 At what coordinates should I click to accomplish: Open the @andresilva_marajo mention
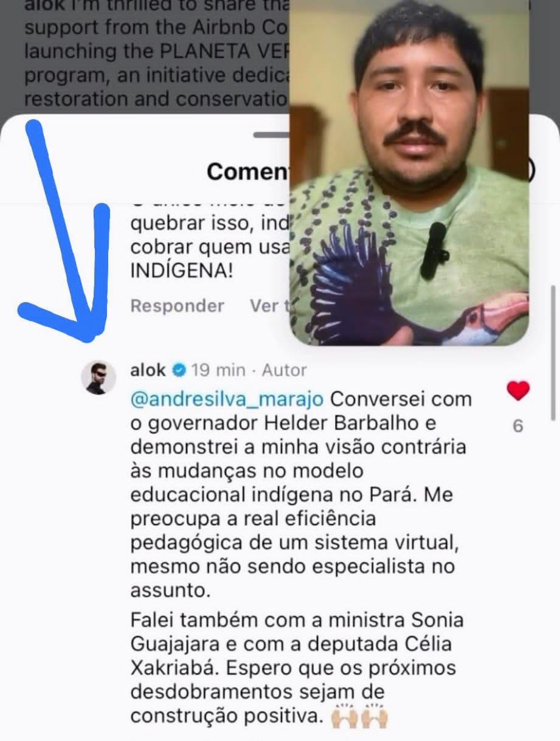tap(227, 399)
